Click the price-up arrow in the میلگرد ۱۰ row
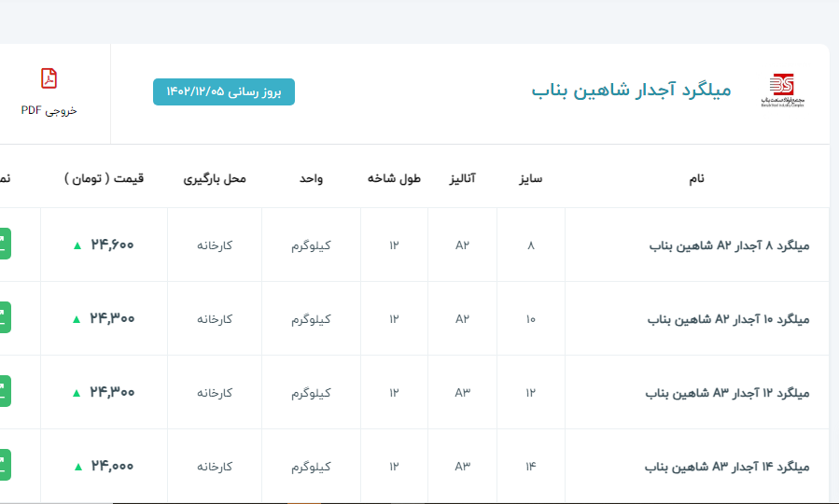 tap(77, 319)
